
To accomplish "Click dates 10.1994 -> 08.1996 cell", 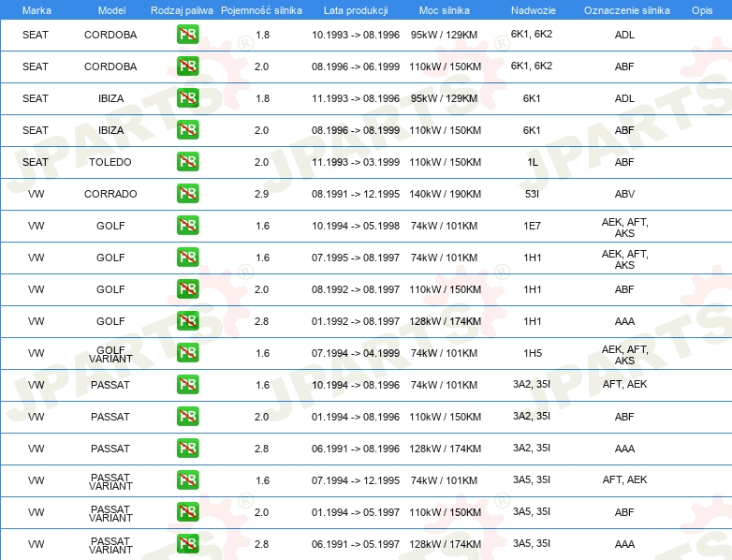I will coord(356,385).
